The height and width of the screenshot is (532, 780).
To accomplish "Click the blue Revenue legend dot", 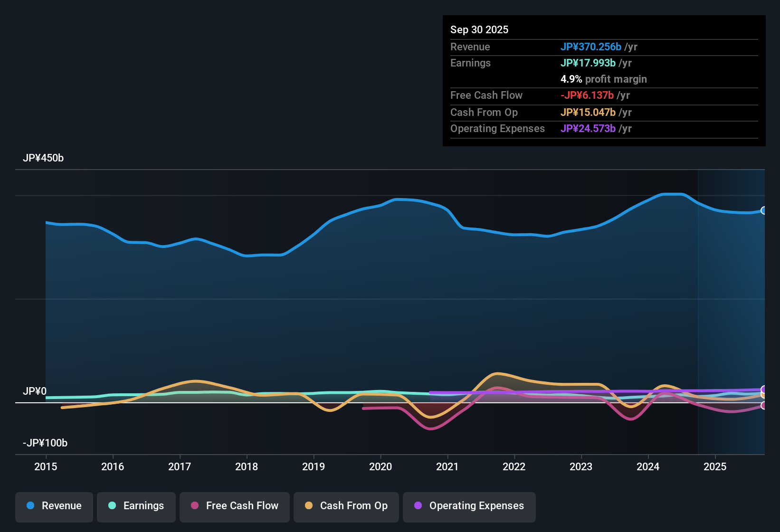I will click(30, 506).
